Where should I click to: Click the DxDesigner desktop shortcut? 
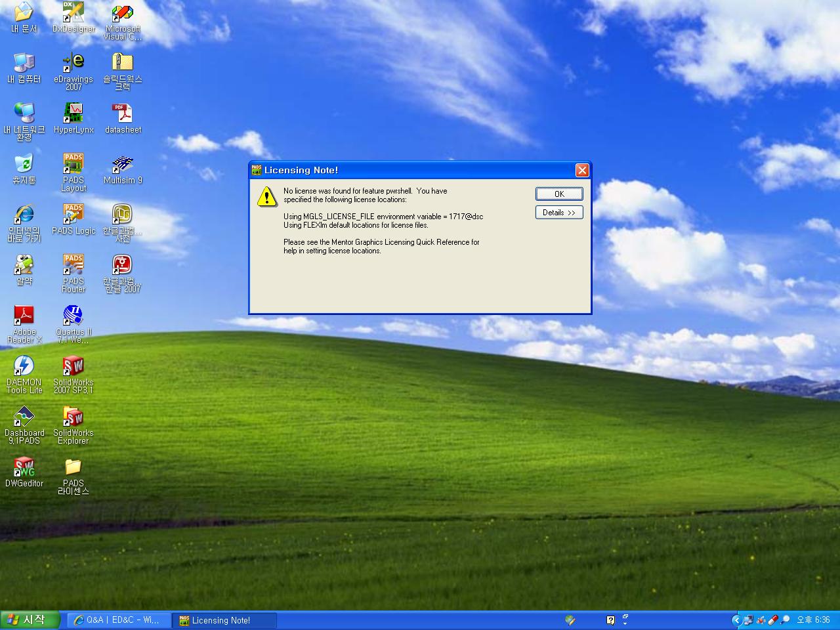click(x=73, y=13)
